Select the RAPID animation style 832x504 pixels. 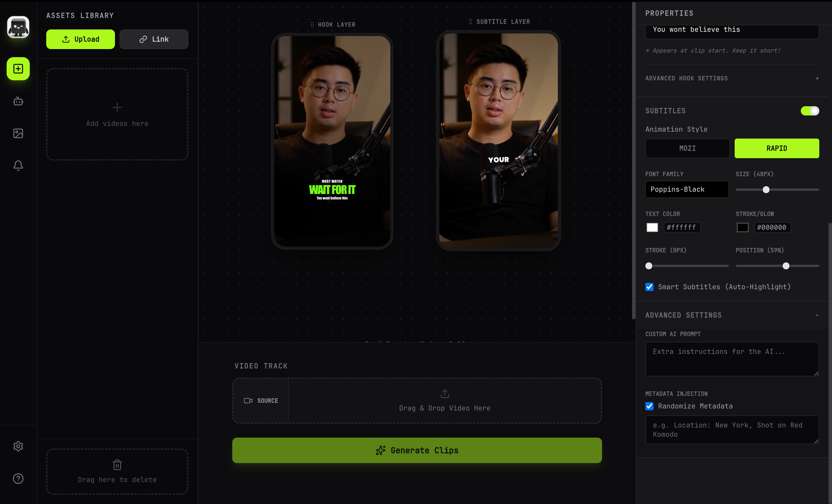tap(776, 148)
